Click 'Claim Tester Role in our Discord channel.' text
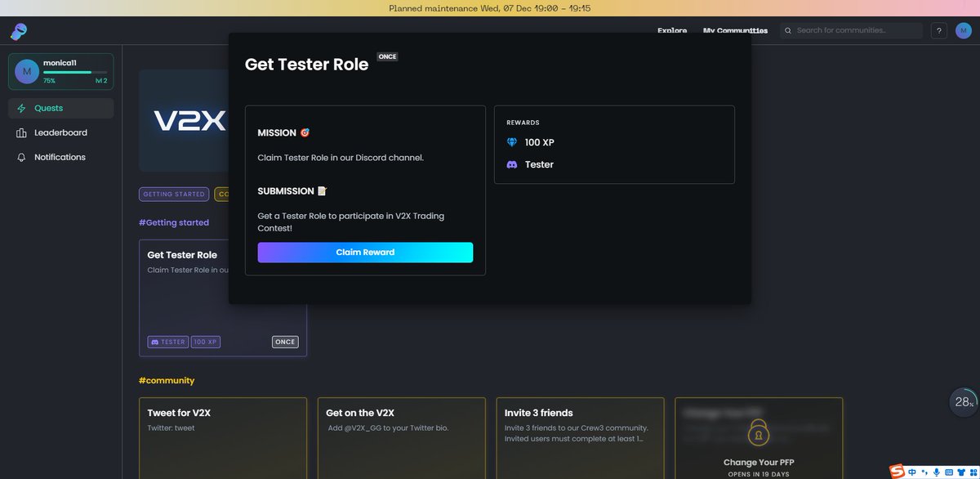The image size is (980, 479). [341, 157]
